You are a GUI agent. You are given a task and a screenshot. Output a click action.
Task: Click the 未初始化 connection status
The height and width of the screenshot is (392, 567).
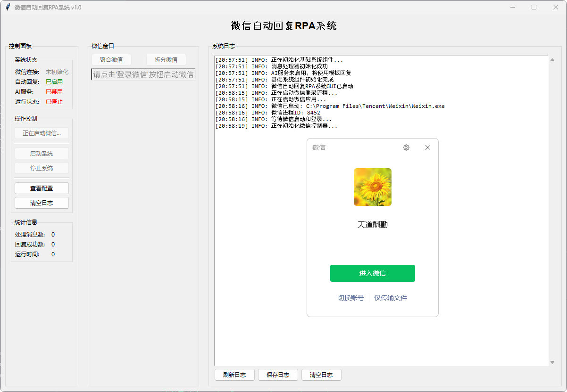[x=57, y=72]
